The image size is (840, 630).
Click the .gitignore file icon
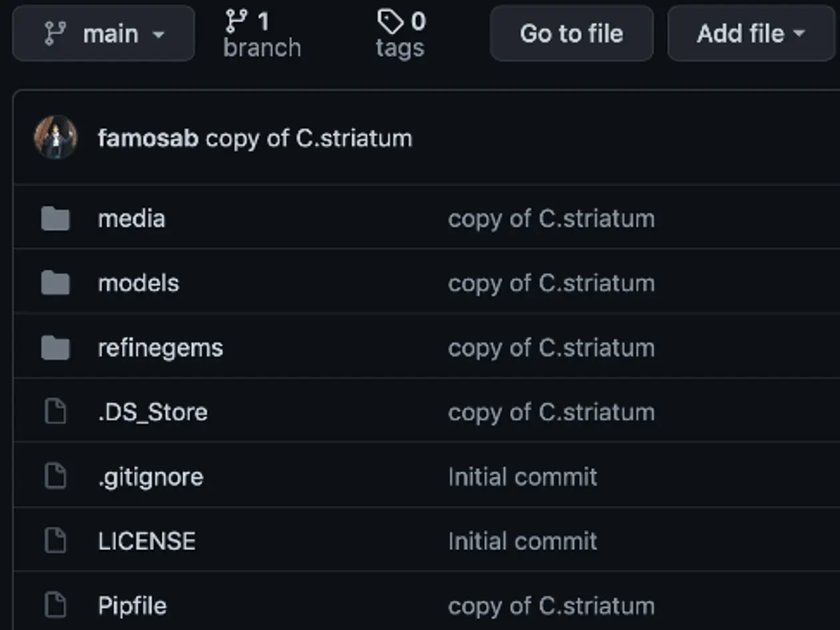[x=55, y=477]
